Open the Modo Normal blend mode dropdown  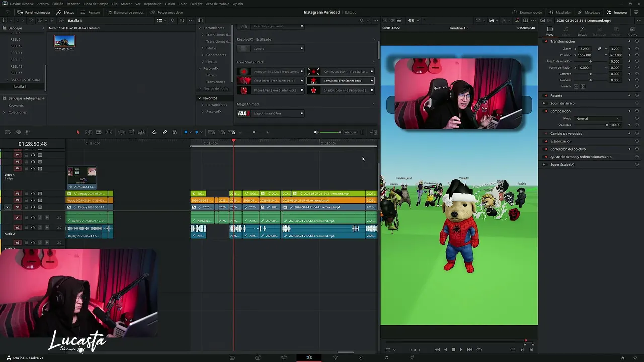(598, 119)
